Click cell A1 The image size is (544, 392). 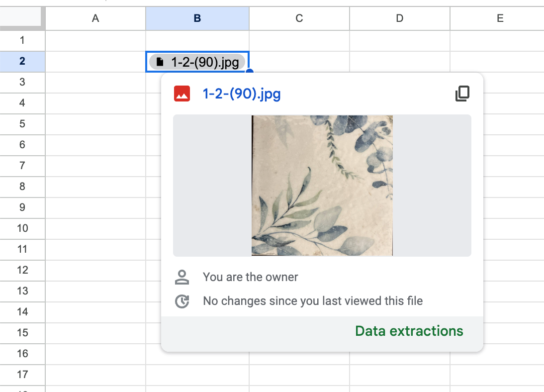95,40
